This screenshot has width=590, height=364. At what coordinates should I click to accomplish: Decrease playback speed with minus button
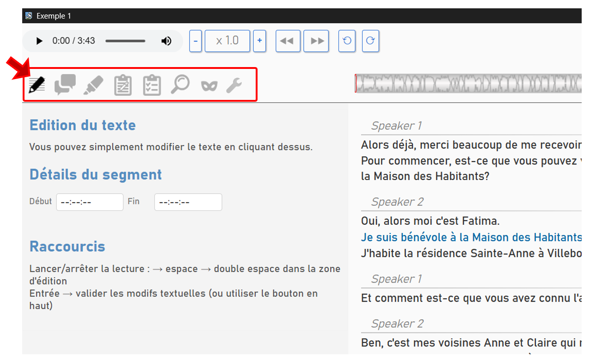[196, 41]
